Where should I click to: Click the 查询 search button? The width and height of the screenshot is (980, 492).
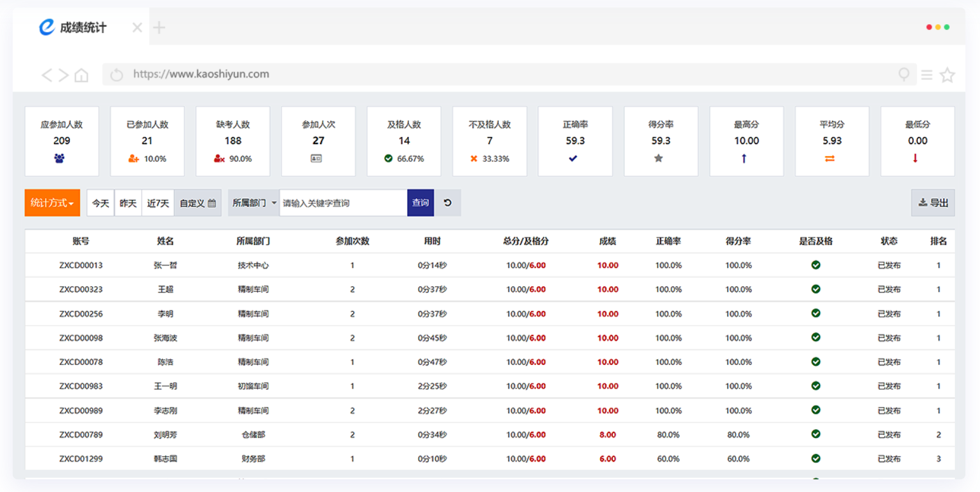coord(420,203)
